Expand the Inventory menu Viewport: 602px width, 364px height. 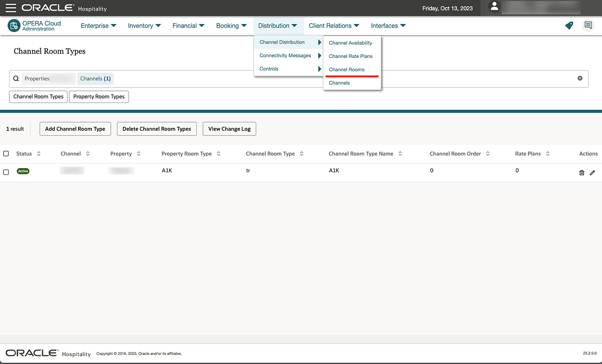pyautogui.click(x=145, y=25)
